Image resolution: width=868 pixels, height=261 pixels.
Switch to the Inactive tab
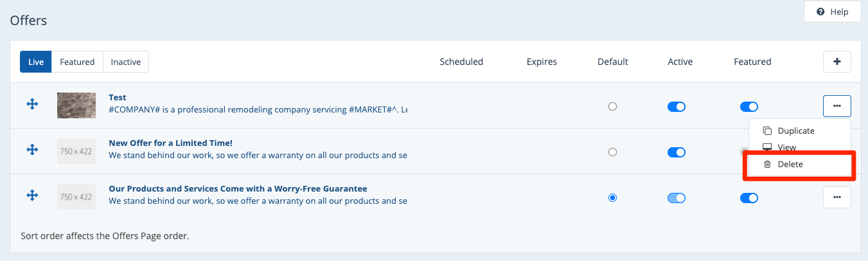pyautogui.click(x=126, y=62)
